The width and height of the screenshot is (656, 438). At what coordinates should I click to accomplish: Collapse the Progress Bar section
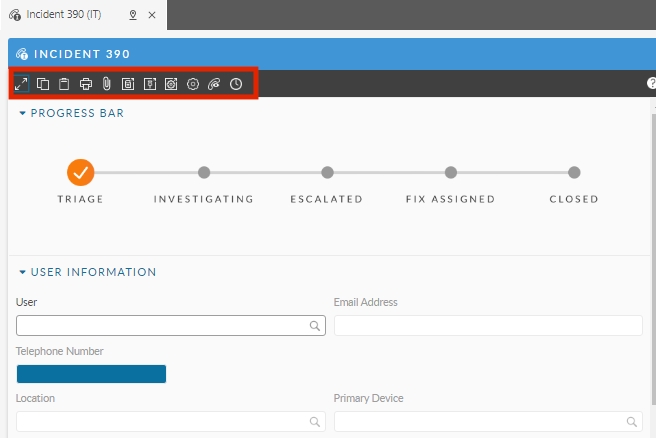[x=23, y=114]
